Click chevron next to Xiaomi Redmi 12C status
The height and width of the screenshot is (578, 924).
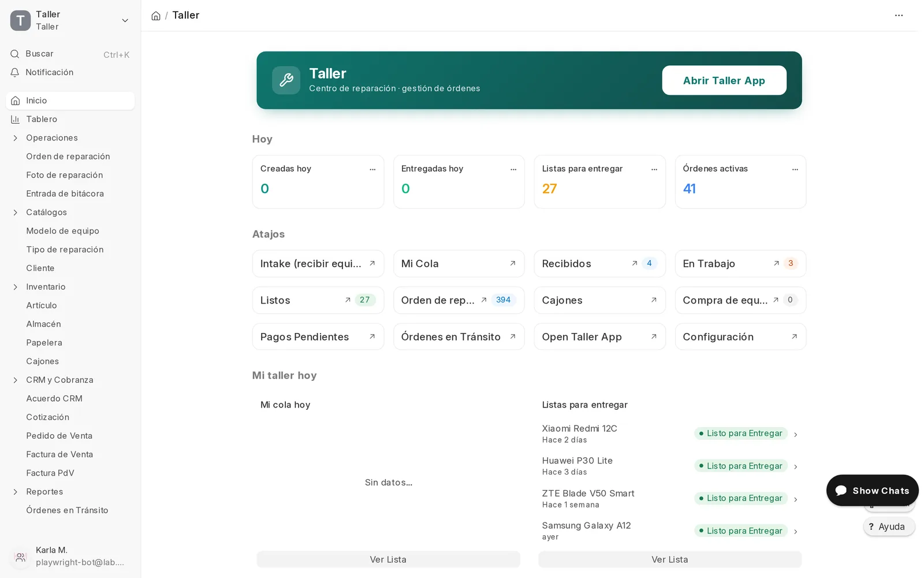pos(796,435)
